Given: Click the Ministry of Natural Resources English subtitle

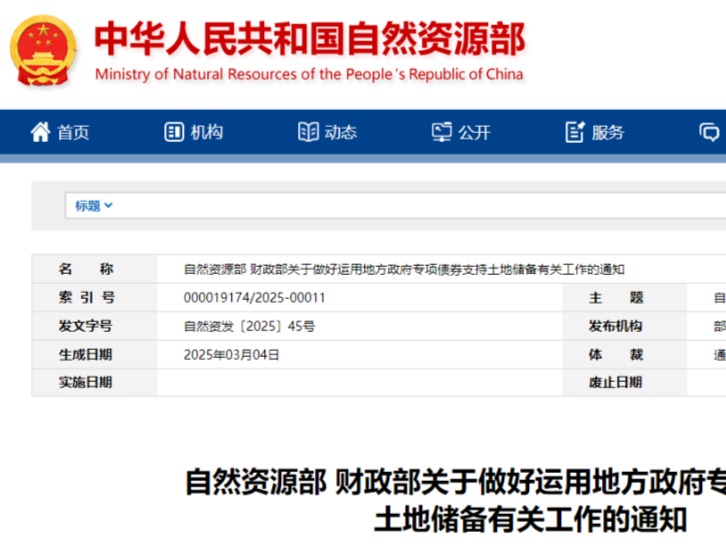Looking at the screenshot, I should pyautogui.click(x=309, y=74).
